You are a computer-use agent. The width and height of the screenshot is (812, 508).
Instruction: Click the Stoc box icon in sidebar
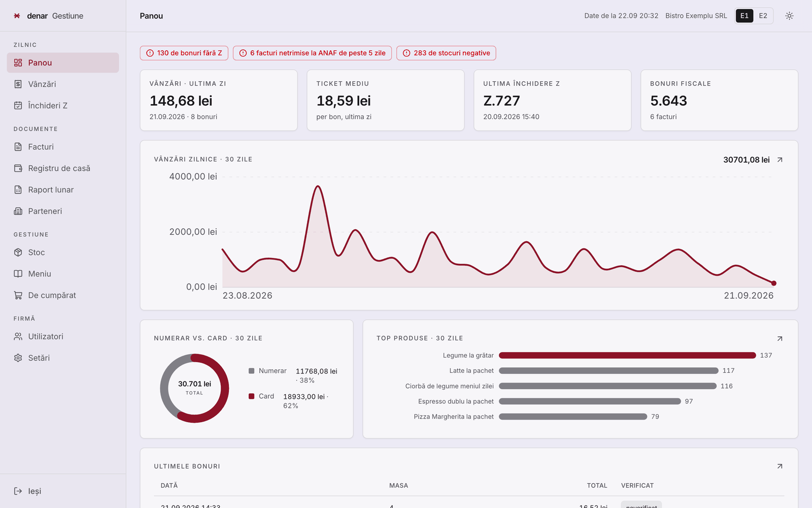pyautogui.click(x=18, y=252)
